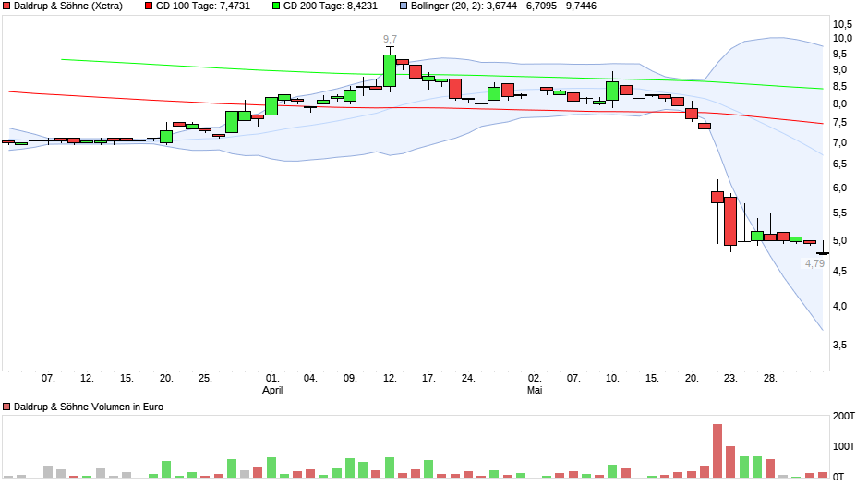Click the 0T volume axis label
This screenshot has height=486, width=868.
(x=838, y=477)
